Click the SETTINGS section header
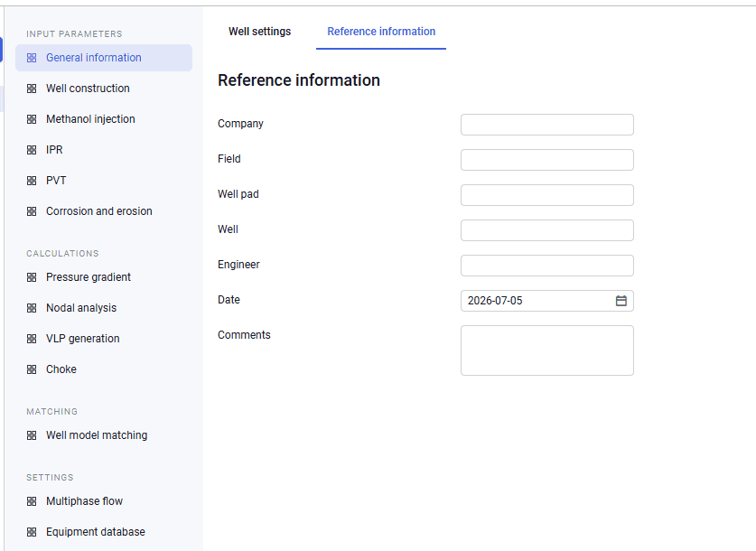 click(x=51, y=478)
